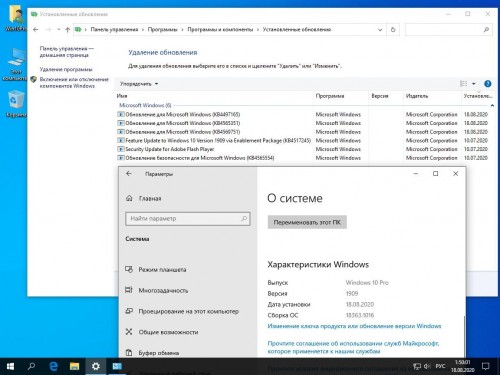Refresh the installed updates list
The width and height of the screenshot is (500, 375).
(393, 30)
